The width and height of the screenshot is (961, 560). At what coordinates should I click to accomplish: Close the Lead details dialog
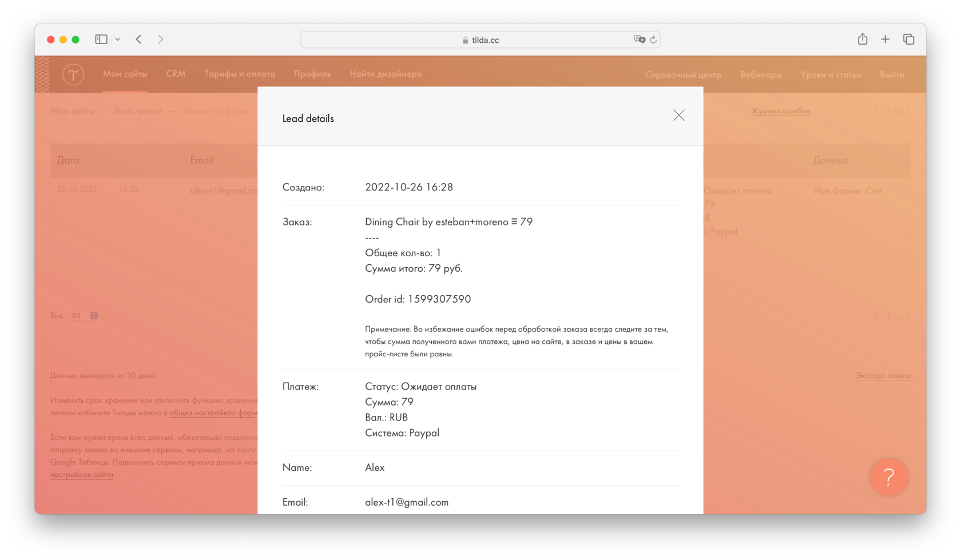point(678,116)
